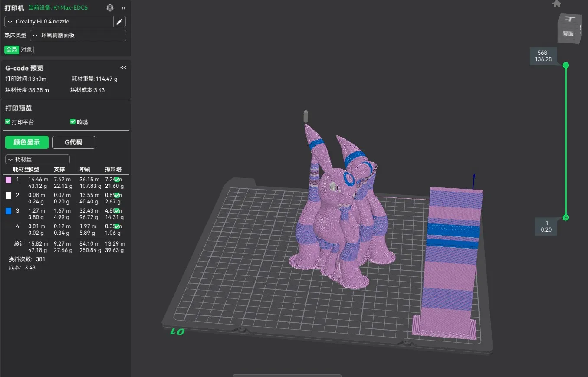Click the 1 / 0.20 layer label
The image size is (588, 377).
546,226
